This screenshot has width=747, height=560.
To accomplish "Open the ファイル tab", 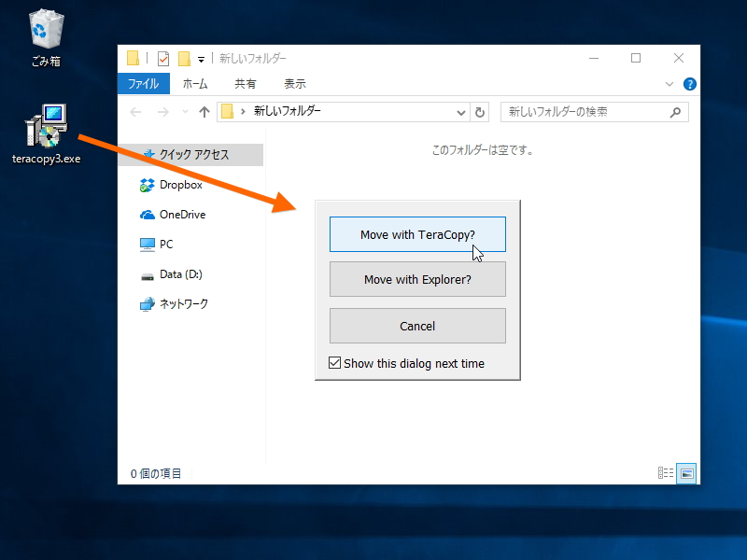I will (144, 84).
